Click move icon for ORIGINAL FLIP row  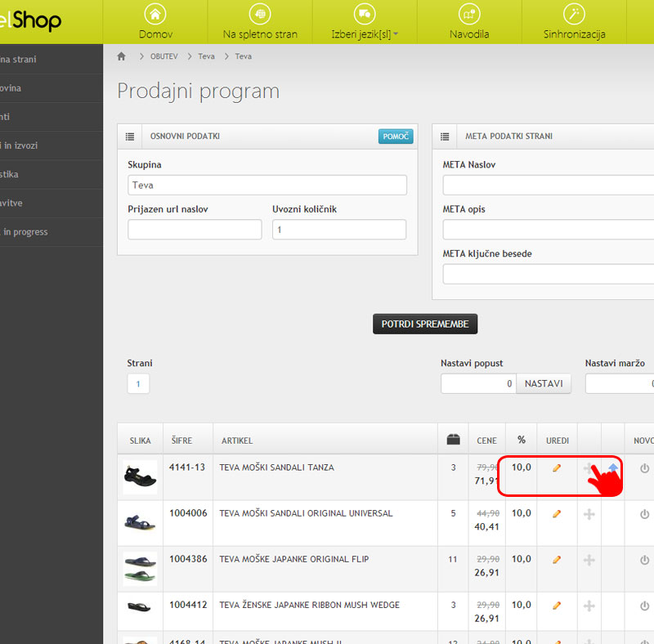tap(589, 560)
